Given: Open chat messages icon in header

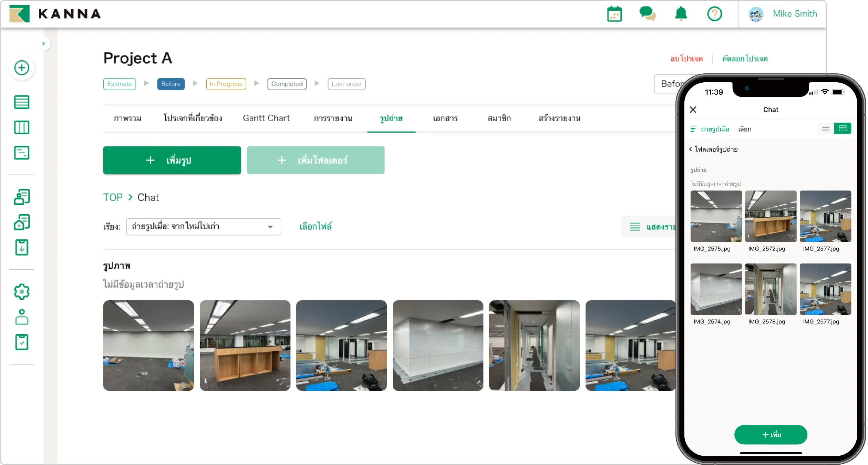Looking at the screenshot, I should tap(647, 14).
